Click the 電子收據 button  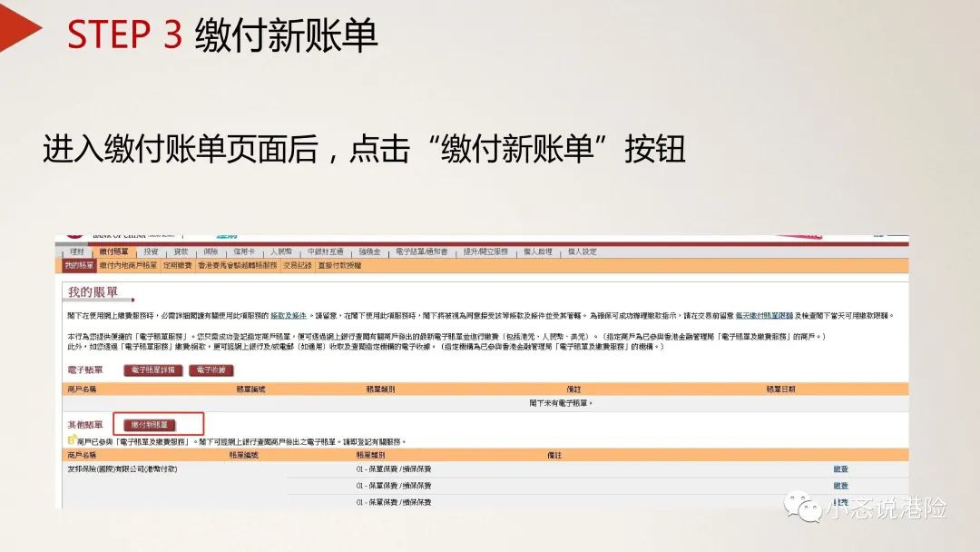pos(212,370)
